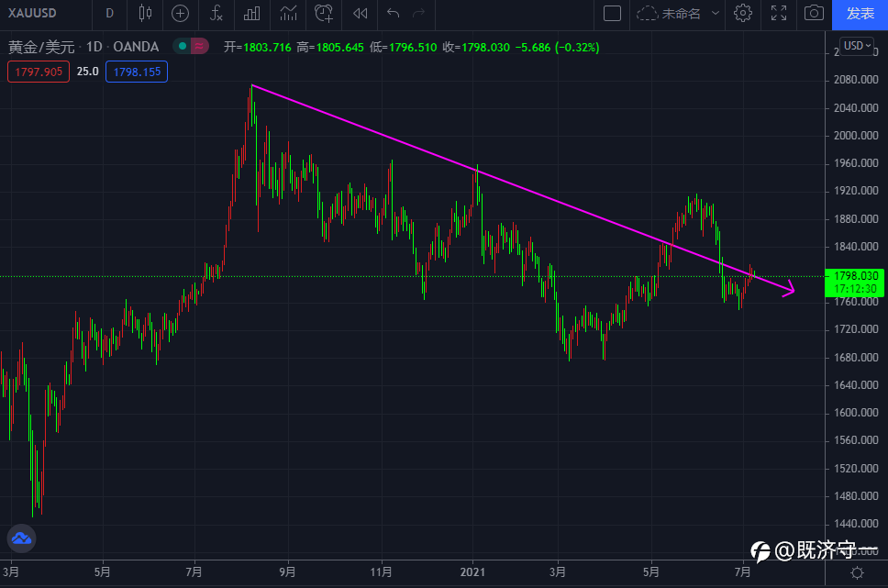Open the financials bar chart icon
The image size is (888, 588).
tap(251, 13)
